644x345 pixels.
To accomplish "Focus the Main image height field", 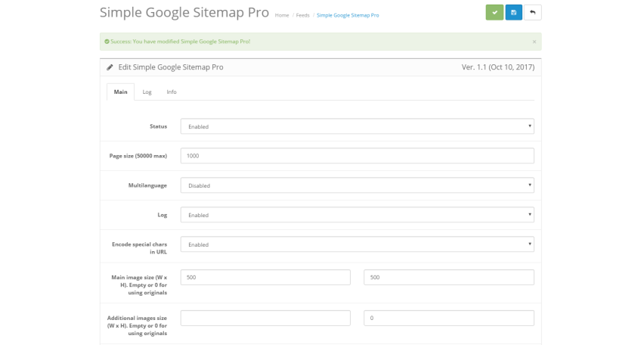I will click(449, 277).
